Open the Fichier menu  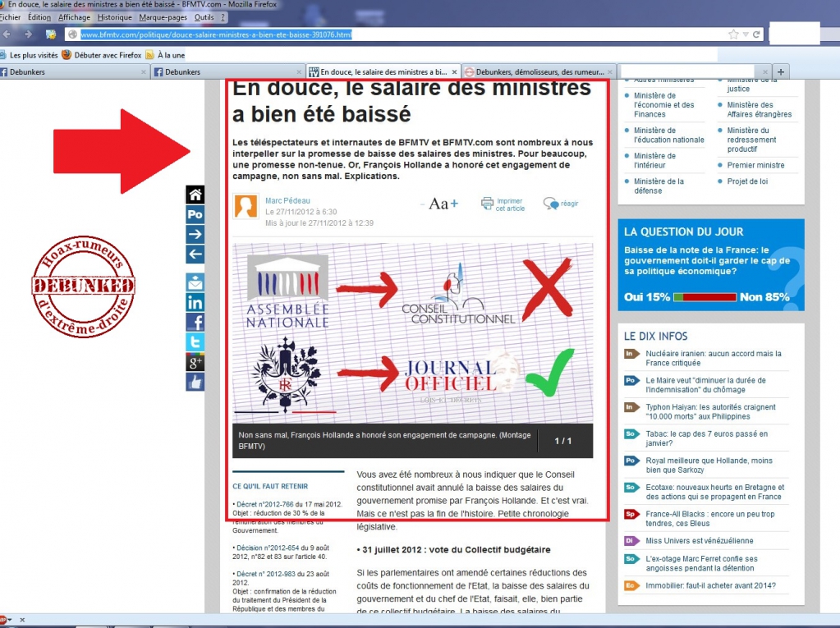point(10,17)
